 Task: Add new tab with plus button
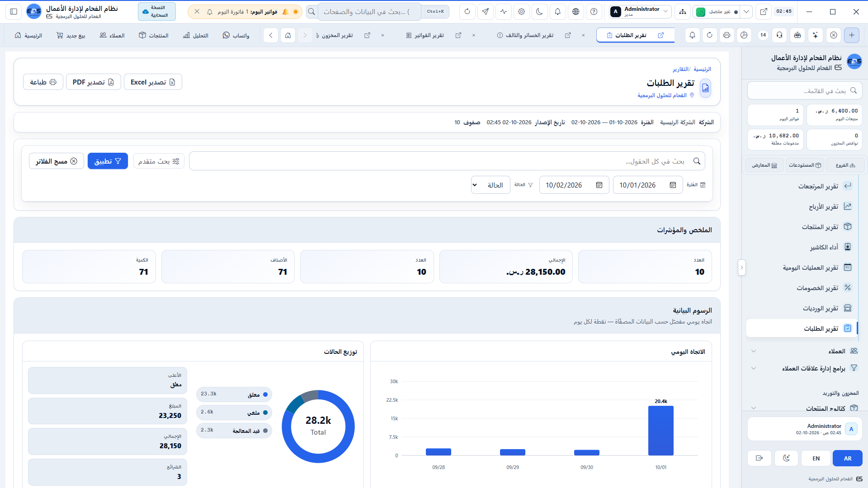[x=852, y=35]
